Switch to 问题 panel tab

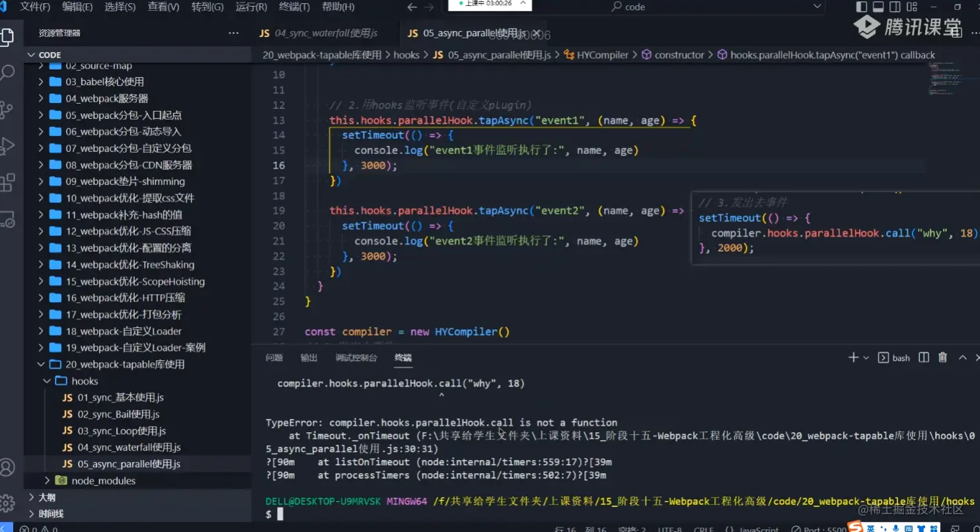pyautogui.click(x=274, y=358)
